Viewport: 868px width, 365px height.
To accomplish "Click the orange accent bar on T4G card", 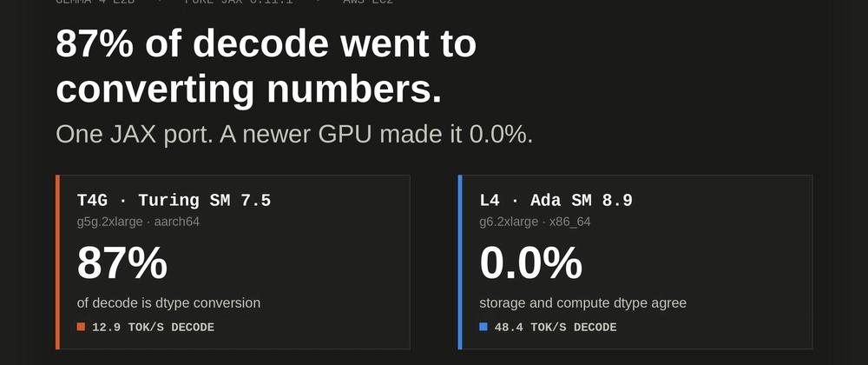I will click(57, 262).
